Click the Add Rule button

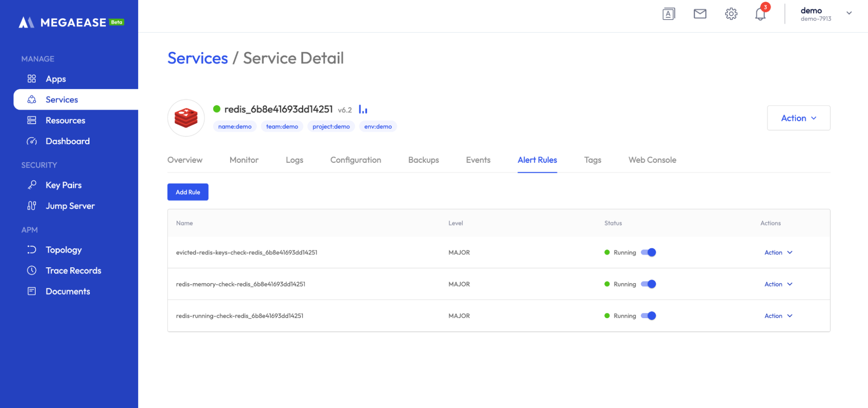188,192
